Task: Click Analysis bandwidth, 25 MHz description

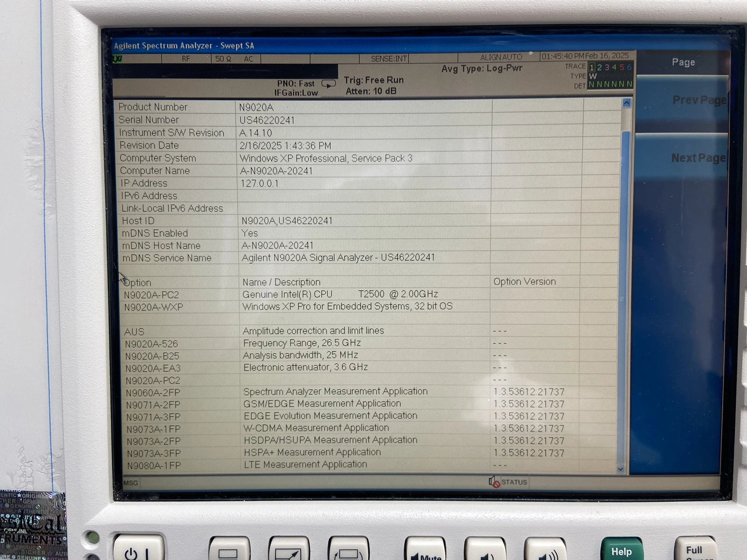Action: (300, 355)
